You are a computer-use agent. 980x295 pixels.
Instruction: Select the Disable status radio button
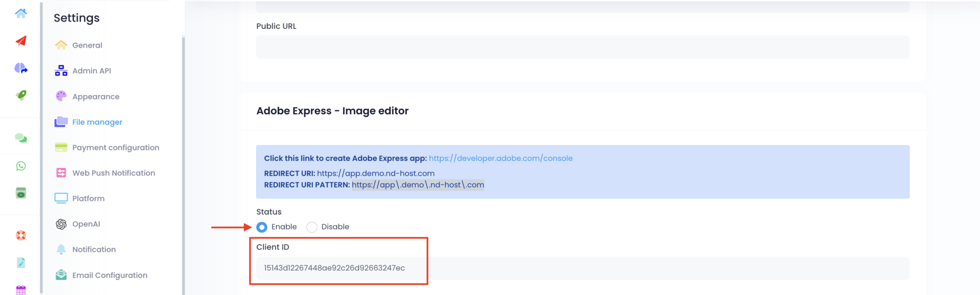(x=312, y=227)
